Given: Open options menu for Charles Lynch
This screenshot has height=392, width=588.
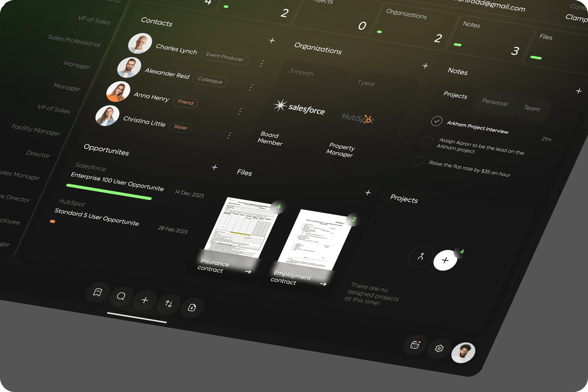Looking at the screenshot, I should click(262, 63).
